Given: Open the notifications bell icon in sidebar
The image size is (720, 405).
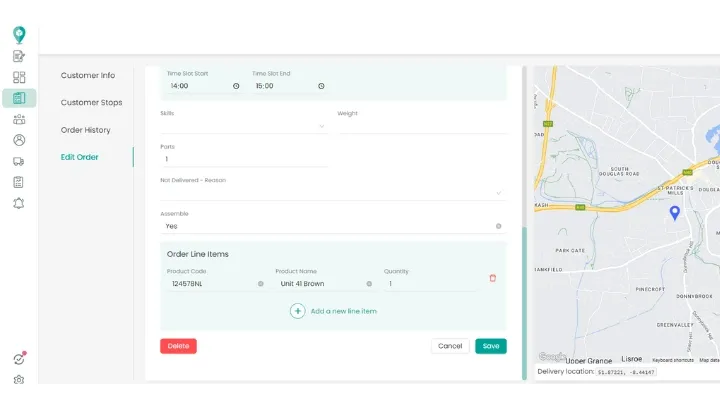Looking at the screenshot, I should click(19, 203).
